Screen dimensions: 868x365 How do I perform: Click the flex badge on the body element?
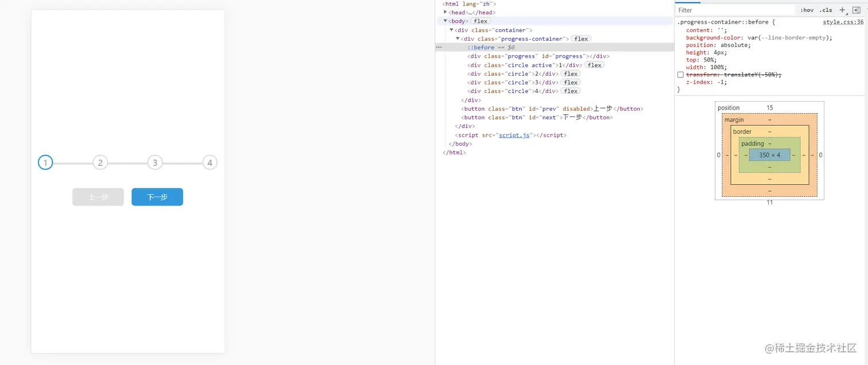480,21
